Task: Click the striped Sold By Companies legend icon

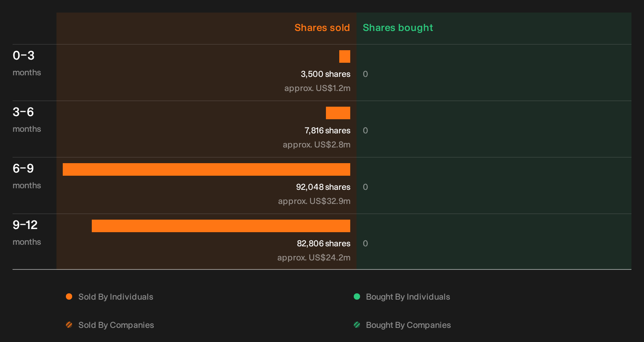Action: [69, 325]
